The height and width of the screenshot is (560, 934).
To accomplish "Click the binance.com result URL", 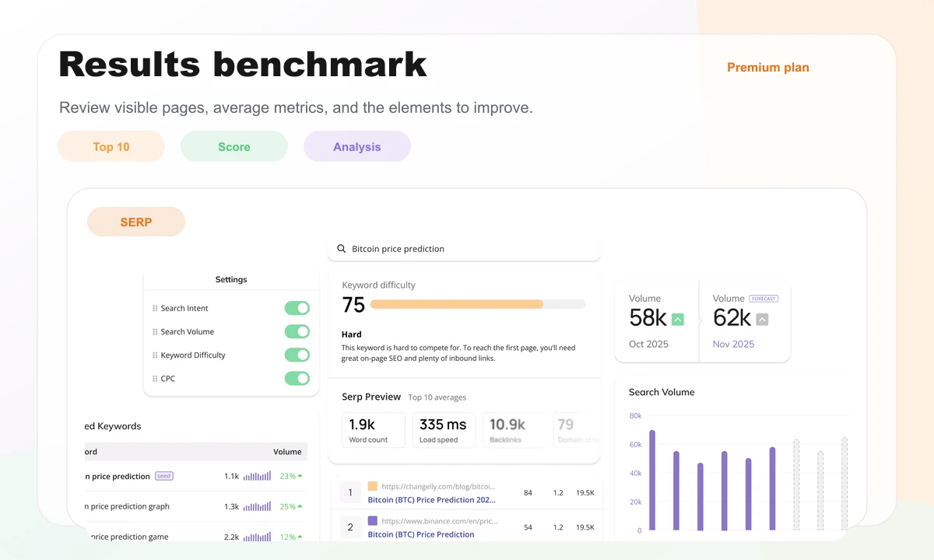I will pyautogui.click(x=440, y=521).
